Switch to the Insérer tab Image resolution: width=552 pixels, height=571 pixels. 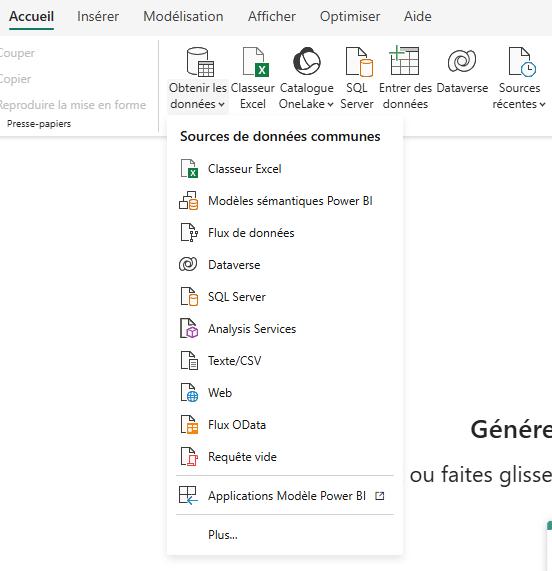(x=98, y=16)
